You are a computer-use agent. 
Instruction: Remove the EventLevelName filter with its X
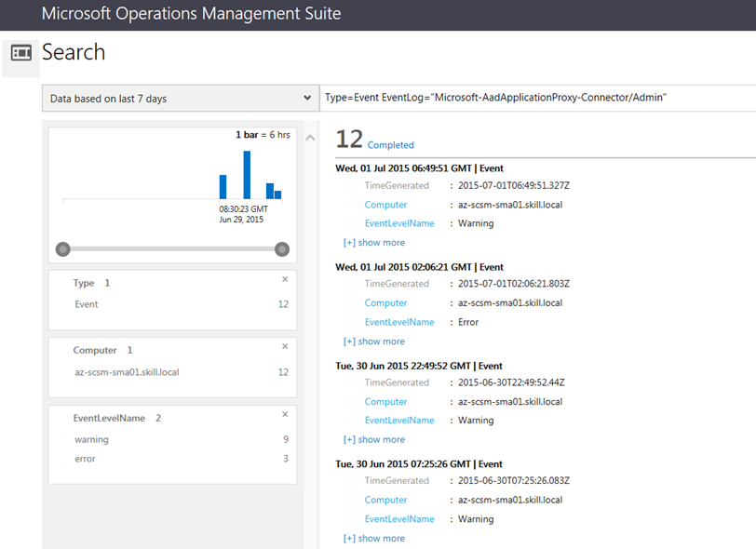(x=285, y=414)
